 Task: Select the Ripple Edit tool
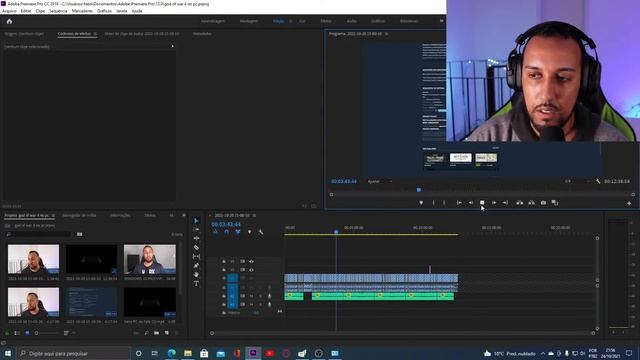tap(196, 238)
